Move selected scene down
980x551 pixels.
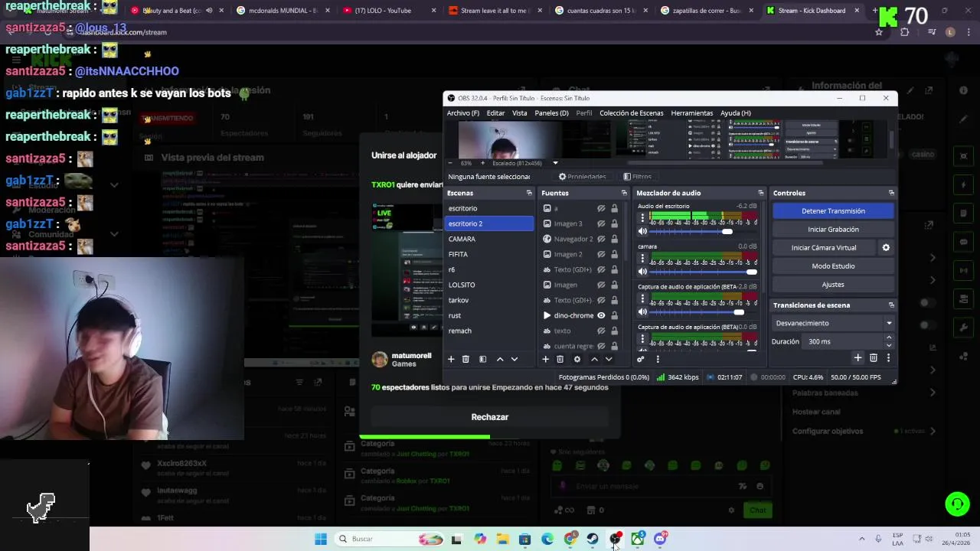coord(514,359)
